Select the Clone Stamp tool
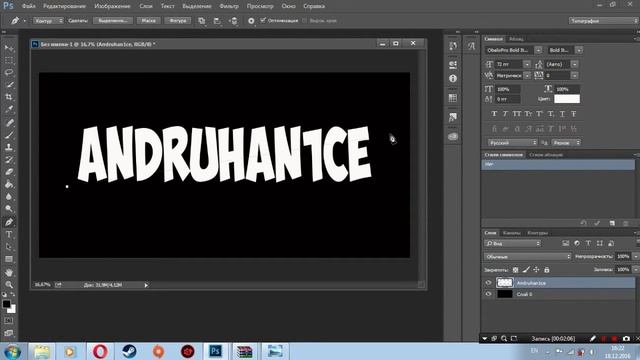 point(9,147)
